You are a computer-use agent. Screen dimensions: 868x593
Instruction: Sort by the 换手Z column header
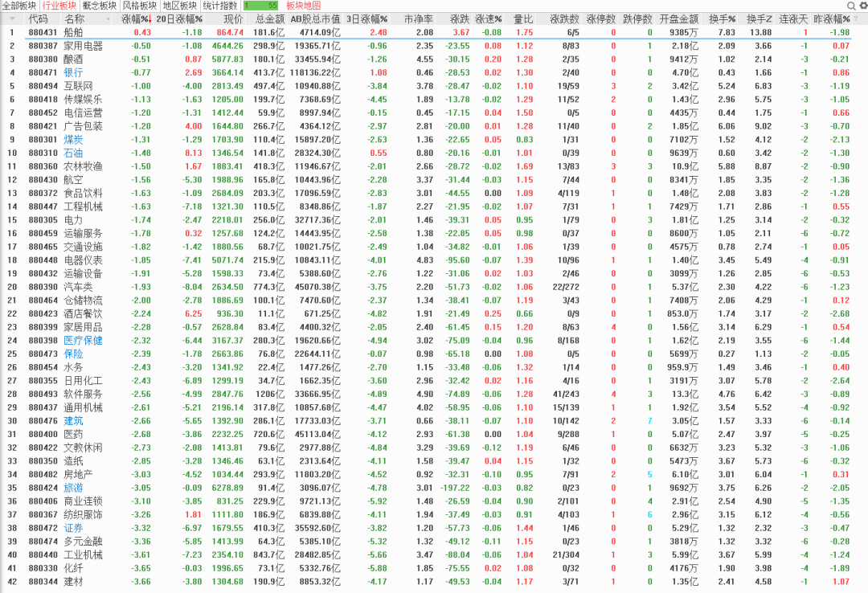coord(759,18)
